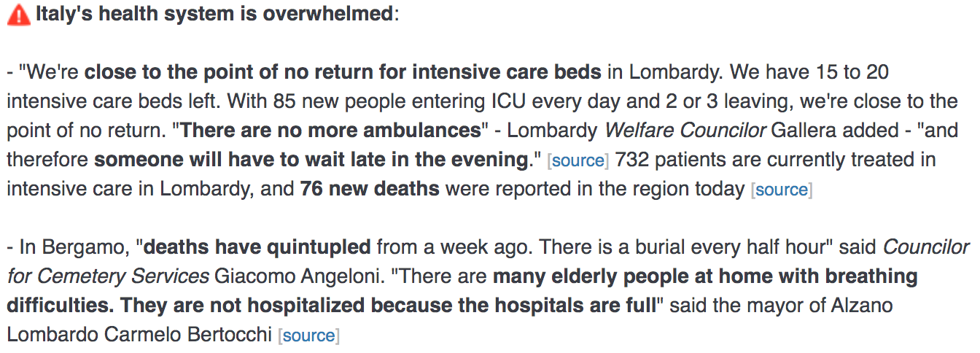Click the red warning triangle icon

click(19, 15)
